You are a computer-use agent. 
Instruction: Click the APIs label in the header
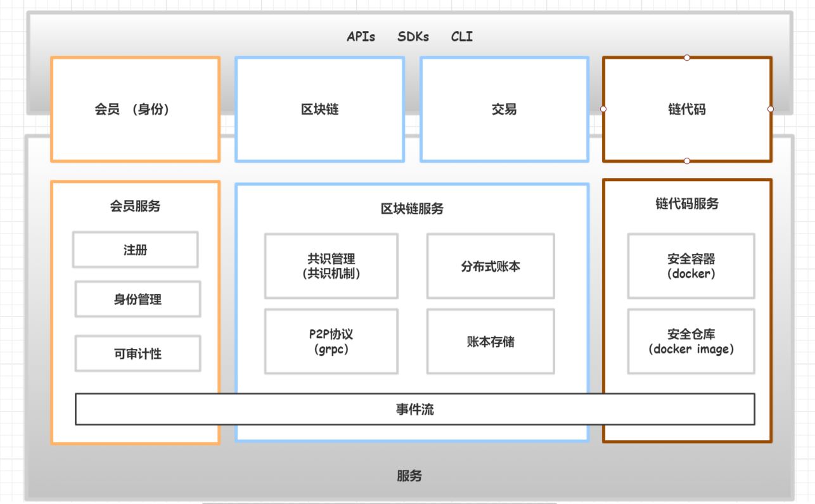click(360, 37)
